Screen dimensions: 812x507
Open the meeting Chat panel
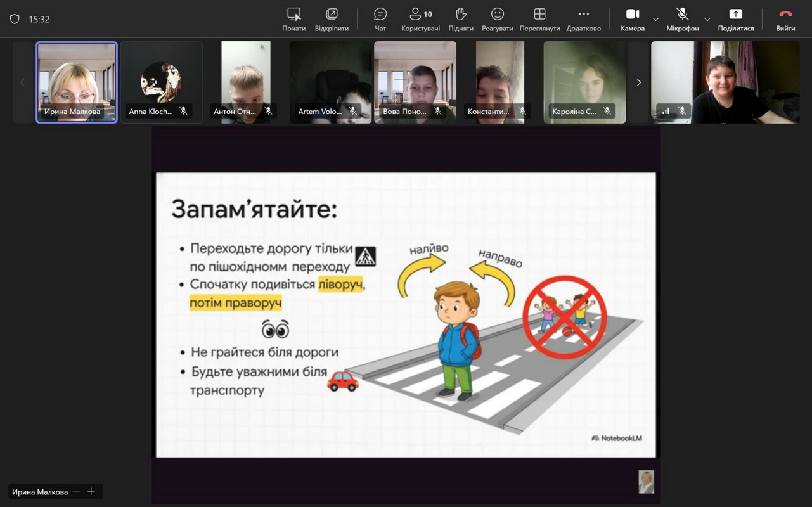coord(380,19)
